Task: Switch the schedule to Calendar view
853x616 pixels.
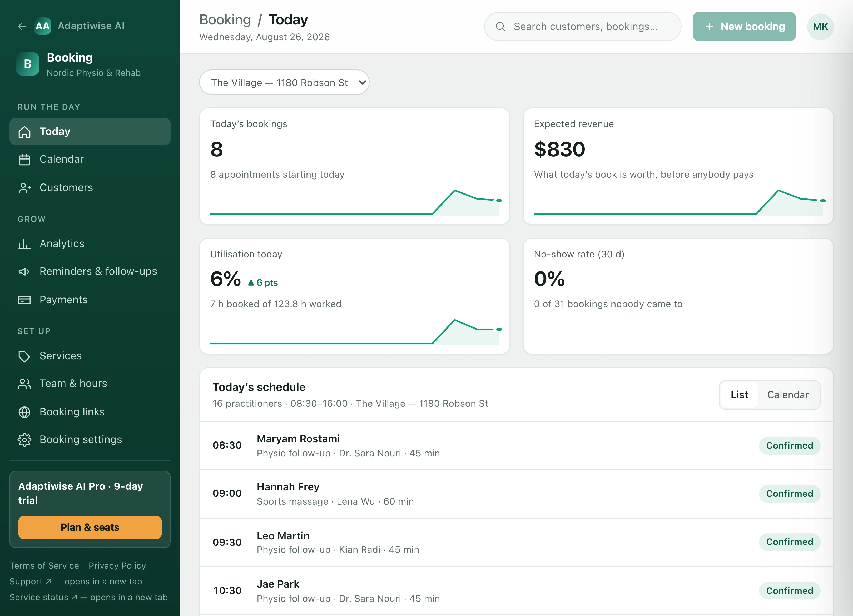Action: [787, 395]
